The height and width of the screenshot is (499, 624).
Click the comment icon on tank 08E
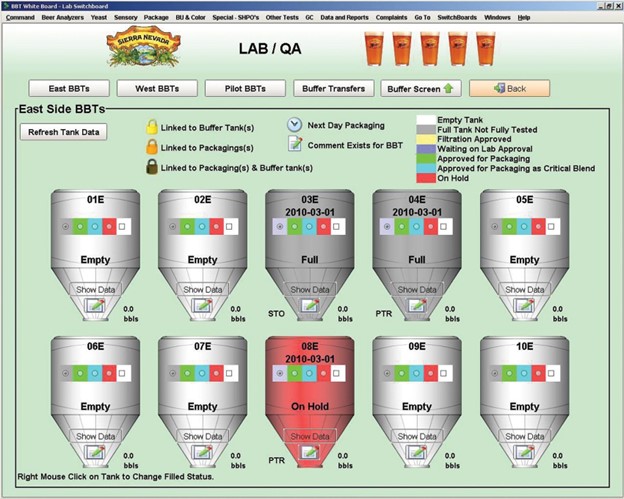(310, 453)
